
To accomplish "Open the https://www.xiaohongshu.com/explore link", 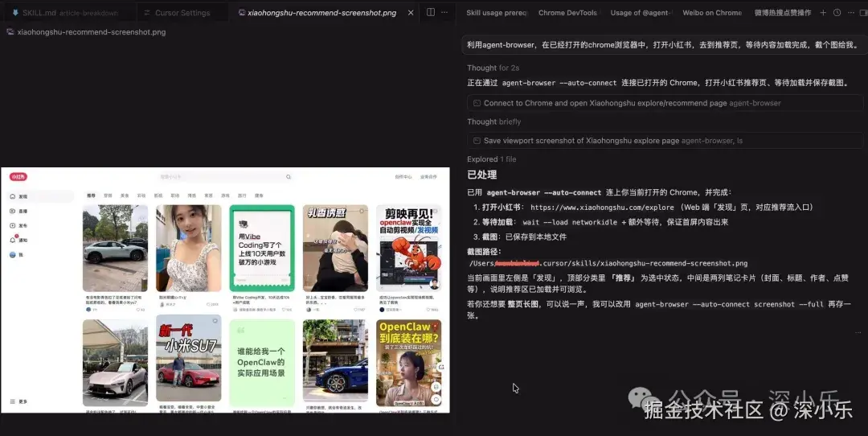I will [x=602, y=208].
